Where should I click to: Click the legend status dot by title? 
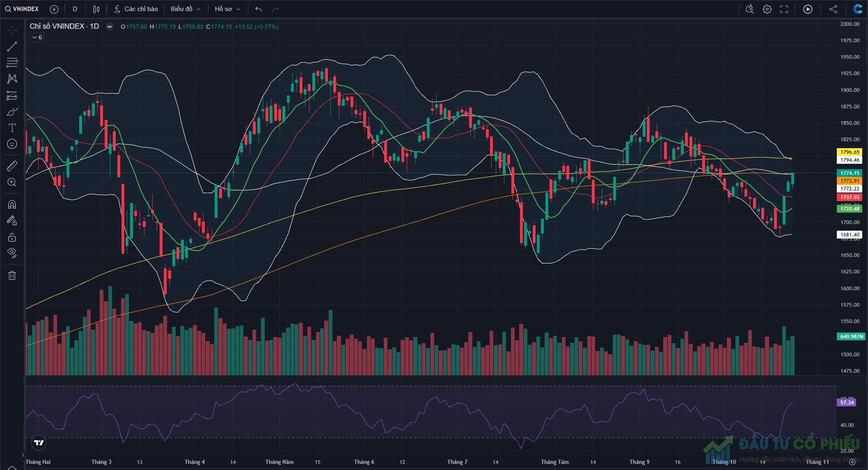110,27
